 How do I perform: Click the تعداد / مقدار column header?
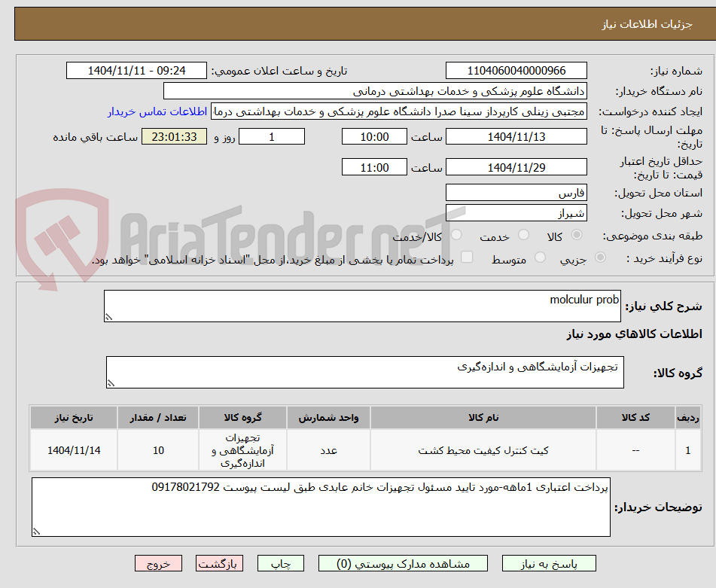pos(158,417)
